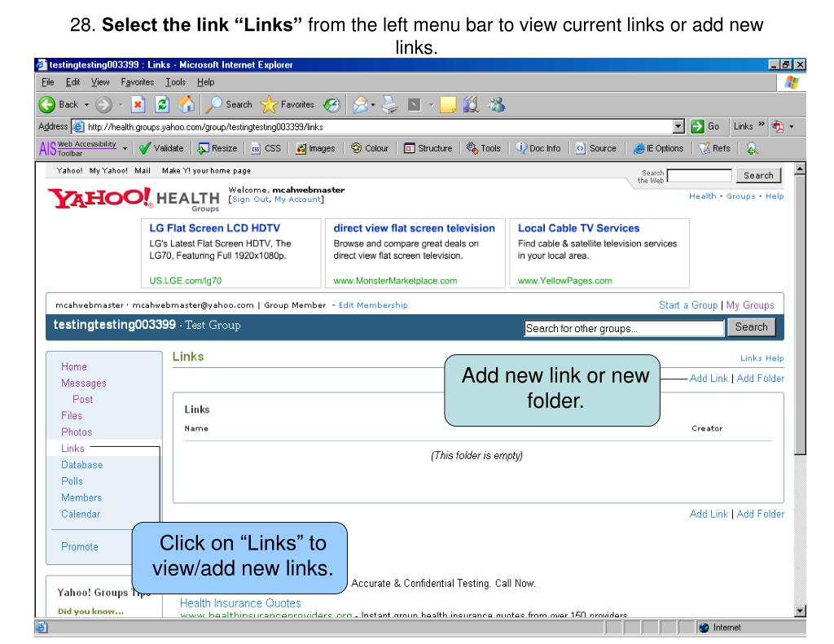The height and width of the screenshot is (644, 834).
Task: Select Members in the left menu
Action: point(81,497)
